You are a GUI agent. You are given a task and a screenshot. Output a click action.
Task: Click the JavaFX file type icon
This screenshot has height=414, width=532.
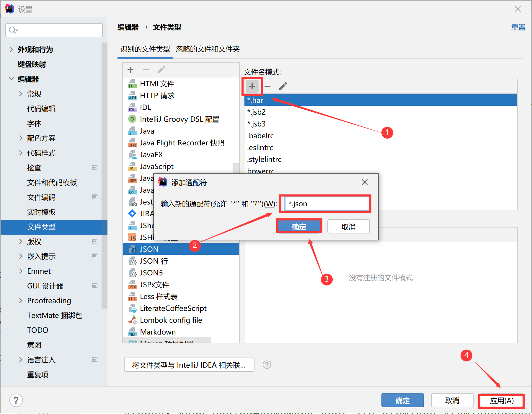pyautogui.click(x=132, y=155)
